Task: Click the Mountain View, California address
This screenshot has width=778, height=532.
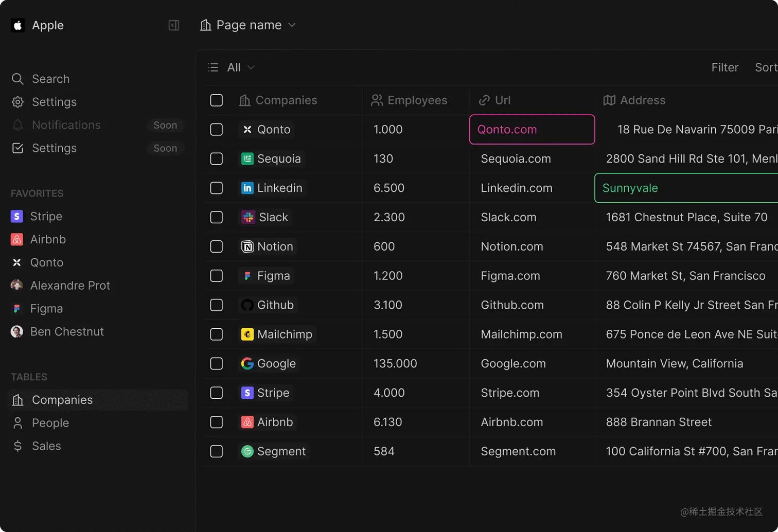Action: (x=674, y=364)
